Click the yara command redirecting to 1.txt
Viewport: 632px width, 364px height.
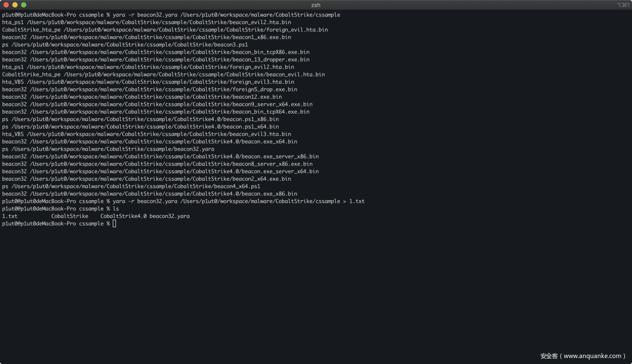tap(238, 201)
